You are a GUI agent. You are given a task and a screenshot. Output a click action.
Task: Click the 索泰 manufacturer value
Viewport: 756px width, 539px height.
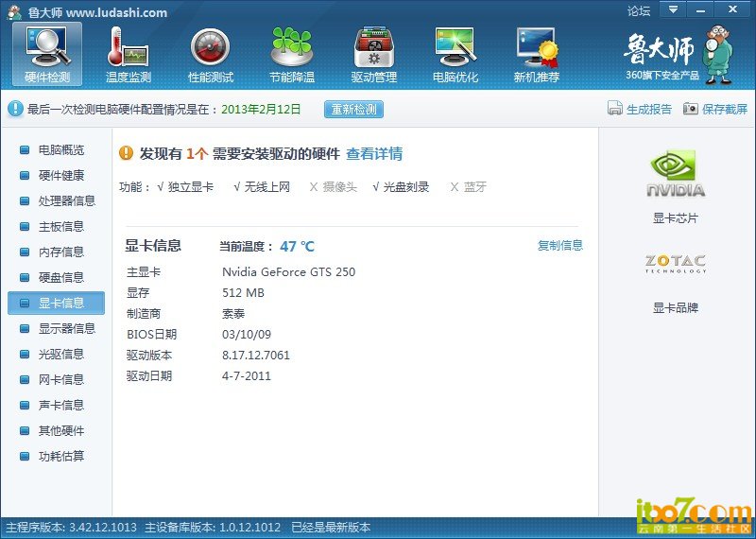pyautogui.click(x=233, y=314)
